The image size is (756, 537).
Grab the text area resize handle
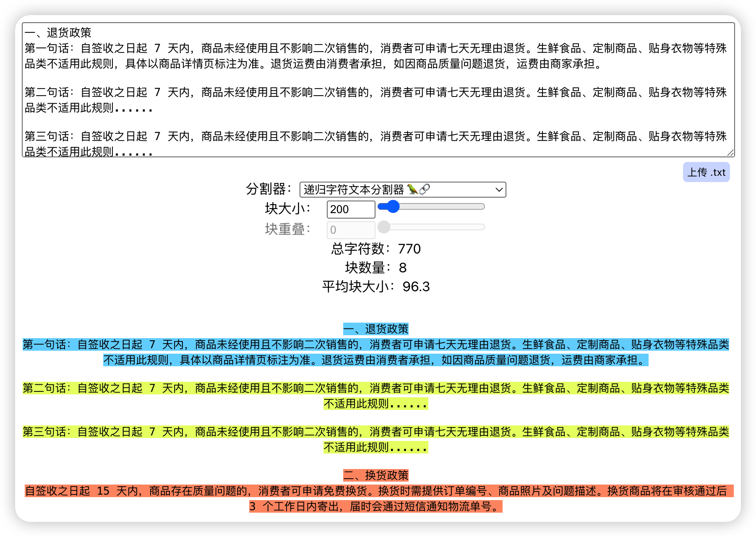730,153
